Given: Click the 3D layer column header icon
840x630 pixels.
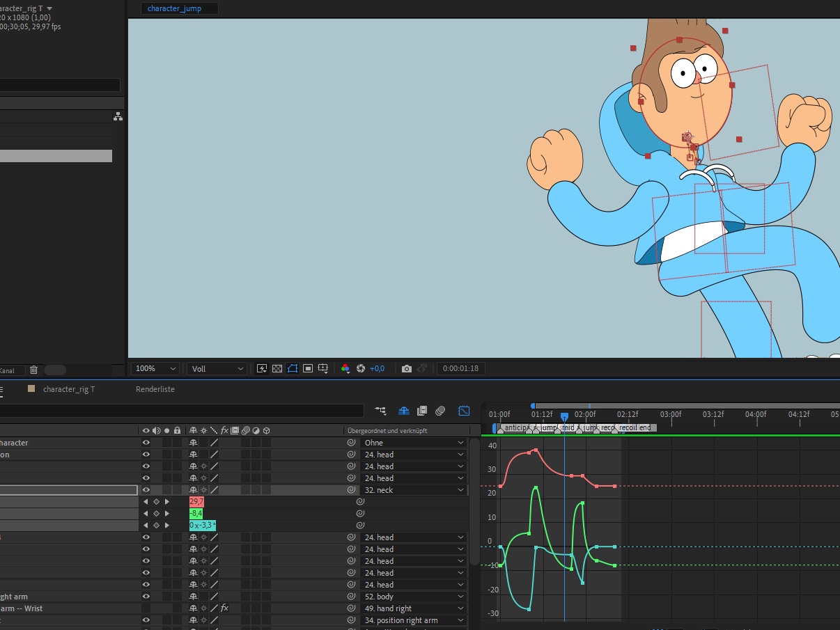Looking at the screenshot, I should coord(267,431).
